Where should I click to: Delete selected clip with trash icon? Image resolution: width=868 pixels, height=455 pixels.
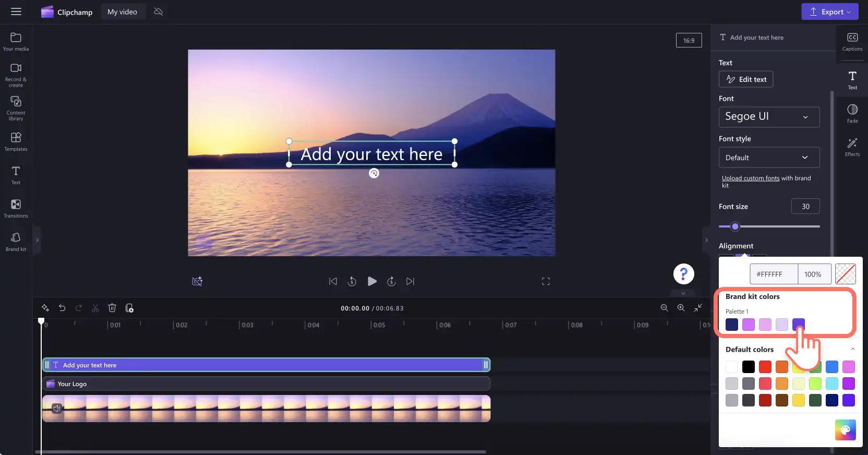click(112, 308)
